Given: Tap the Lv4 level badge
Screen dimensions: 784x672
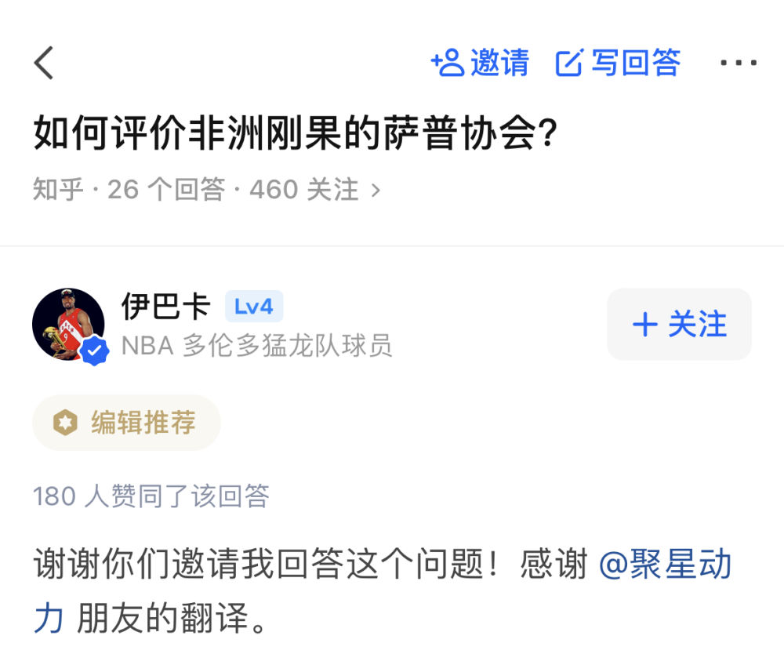Looking at the screenshot, I should coord(253,307).
